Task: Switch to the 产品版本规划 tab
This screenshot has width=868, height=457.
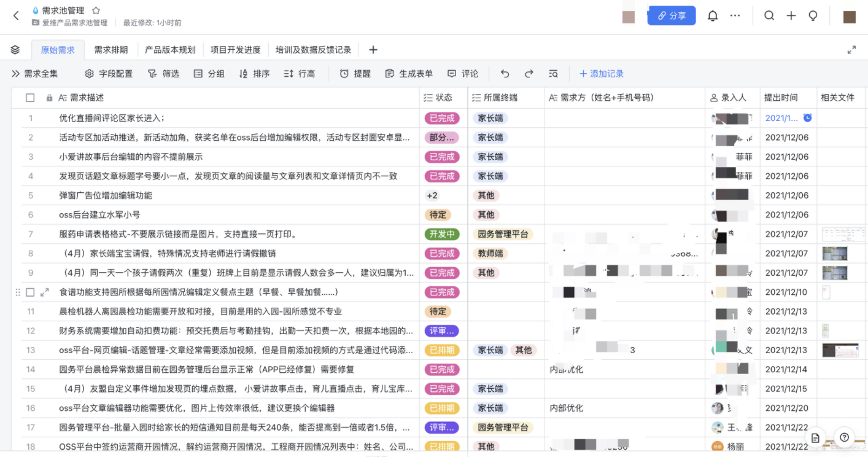Action: (170, 50)
